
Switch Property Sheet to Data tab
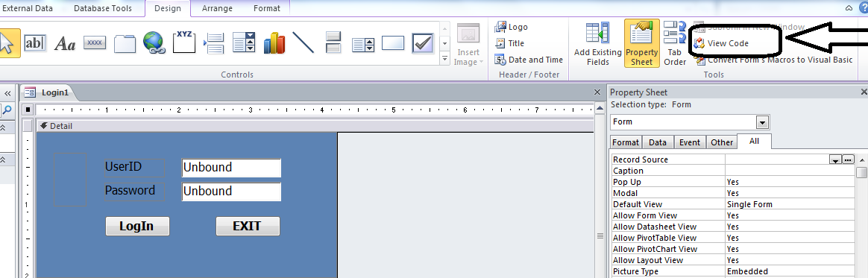tap(658, 142)
